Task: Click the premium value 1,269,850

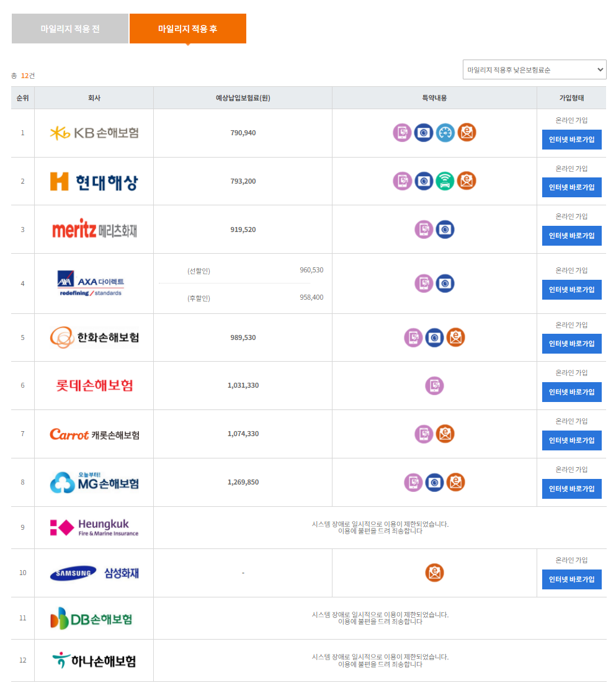Action: (243, 482)
